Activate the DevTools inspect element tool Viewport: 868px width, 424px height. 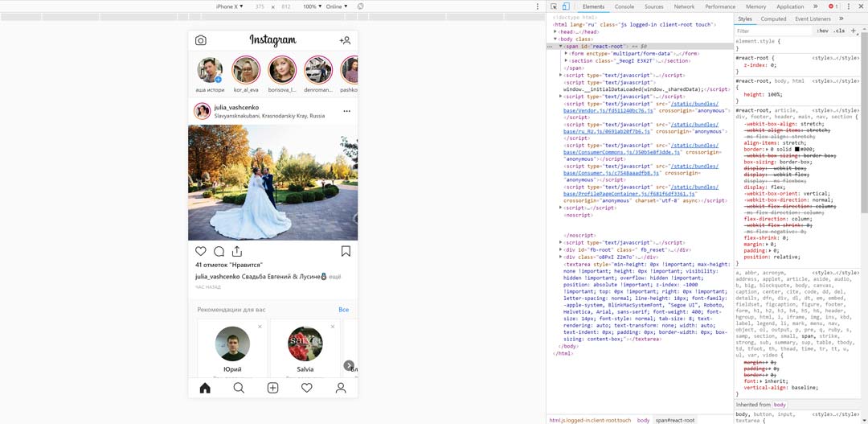coord(554,6)
